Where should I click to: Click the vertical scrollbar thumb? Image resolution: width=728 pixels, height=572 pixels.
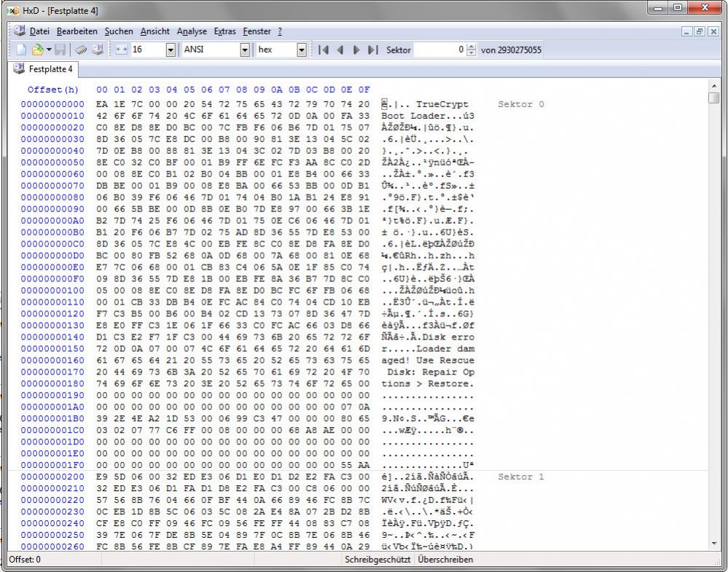pos(713,98)
